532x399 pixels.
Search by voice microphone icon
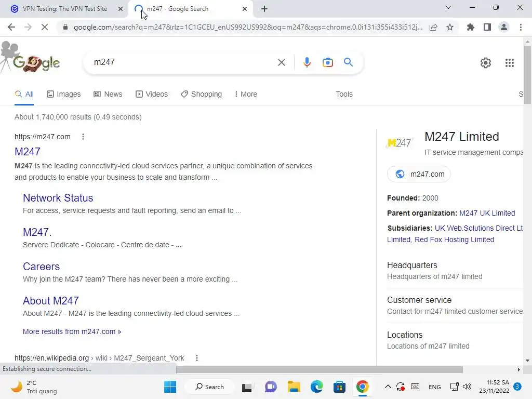307,62
